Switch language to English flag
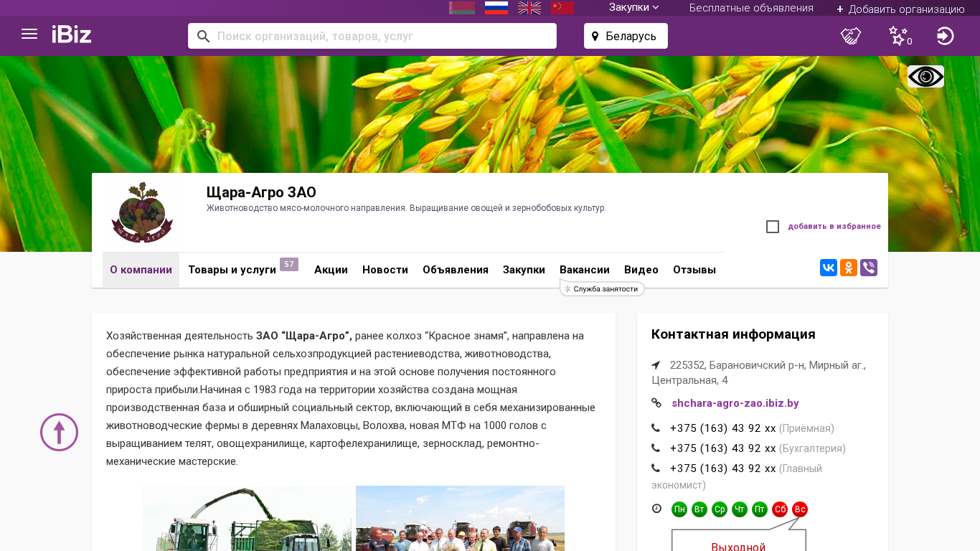Image resolution: width=980 pixels, height=551 pixels. (x=529, y=8)
